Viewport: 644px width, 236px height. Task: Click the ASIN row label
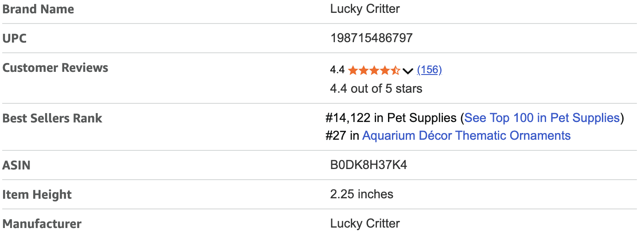click(x=16, y=165)
